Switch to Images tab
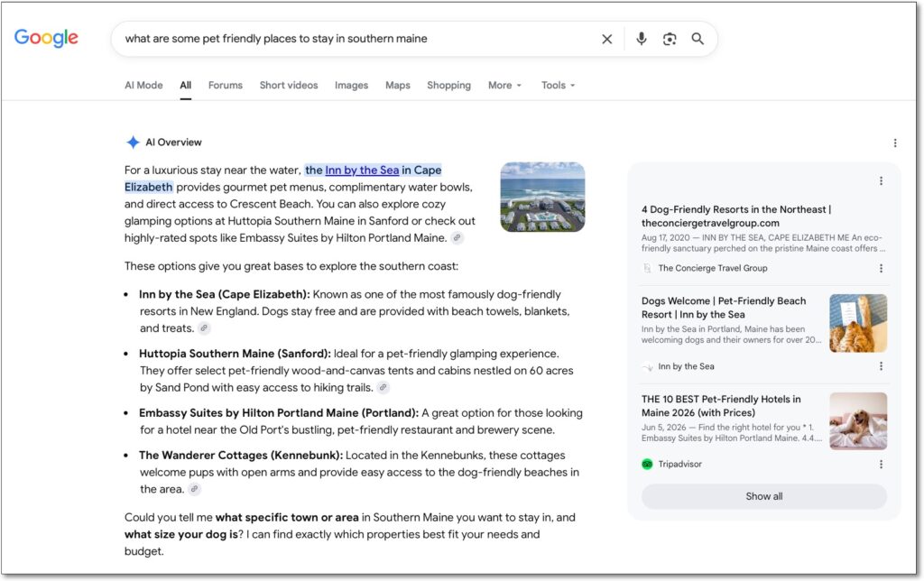Viewport: 924px width, 581px height. pyautogui.click(x=351, y=85)
